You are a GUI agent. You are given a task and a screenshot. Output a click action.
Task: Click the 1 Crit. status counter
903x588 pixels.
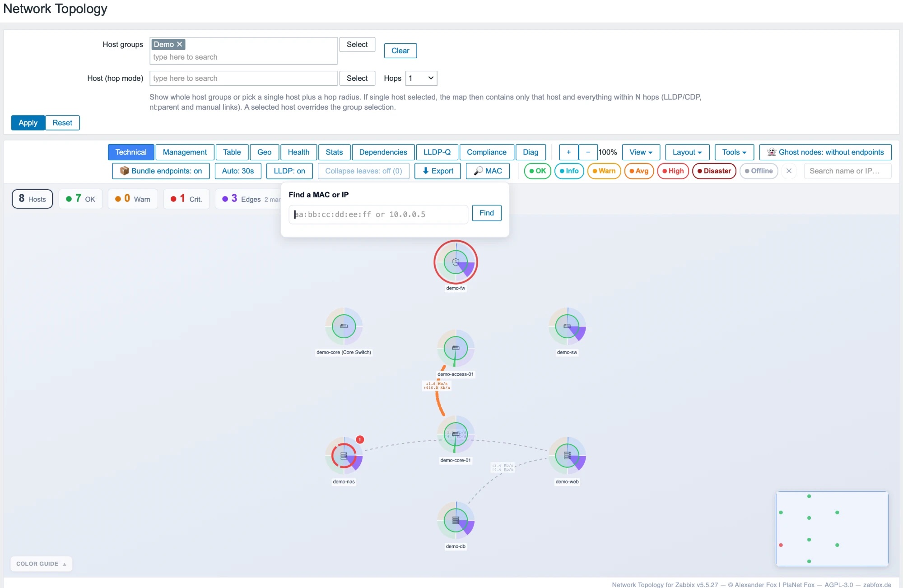pos(186,199)
